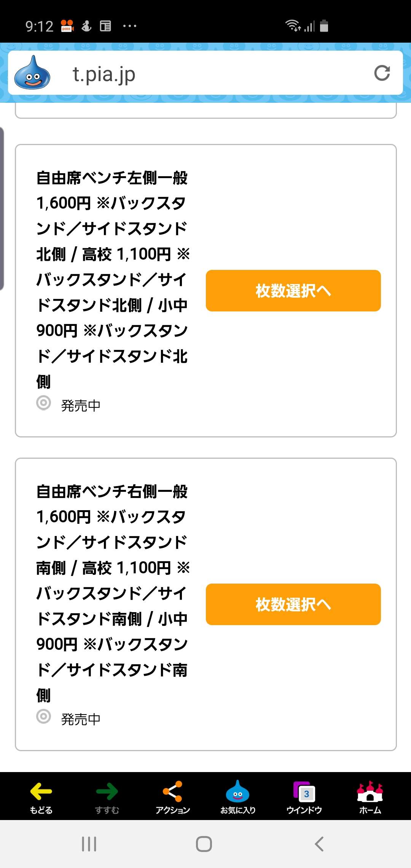Tap the left edge panel handle
Image resolution: width=411 pixels, height=868 pixels.
coord(2,209)
